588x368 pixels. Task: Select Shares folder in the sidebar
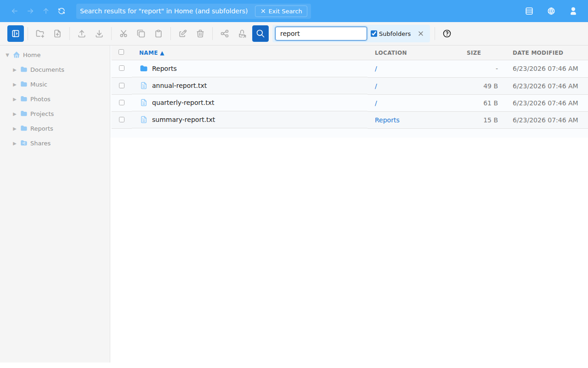coord(40,144)
